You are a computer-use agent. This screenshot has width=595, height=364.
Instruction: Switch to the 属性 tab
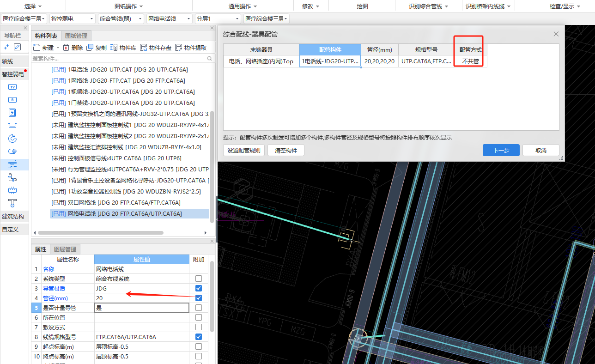coord(41,249)
